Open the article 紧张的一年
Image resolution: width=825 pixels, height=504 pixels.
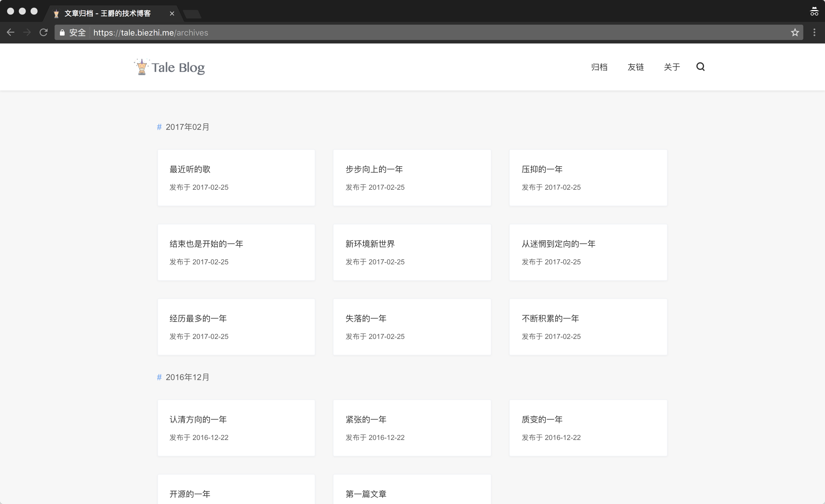[x=366, y=419]
